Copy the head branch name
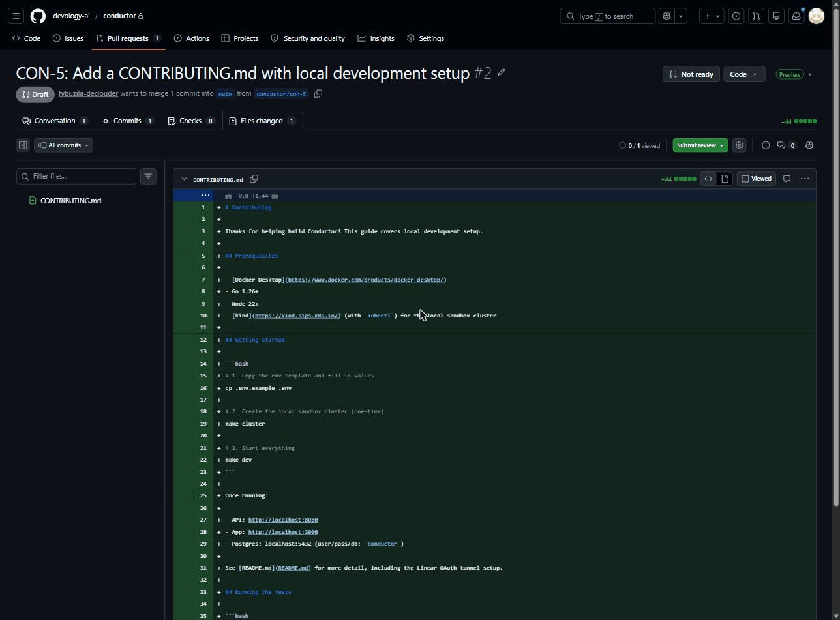 [318, 94]
